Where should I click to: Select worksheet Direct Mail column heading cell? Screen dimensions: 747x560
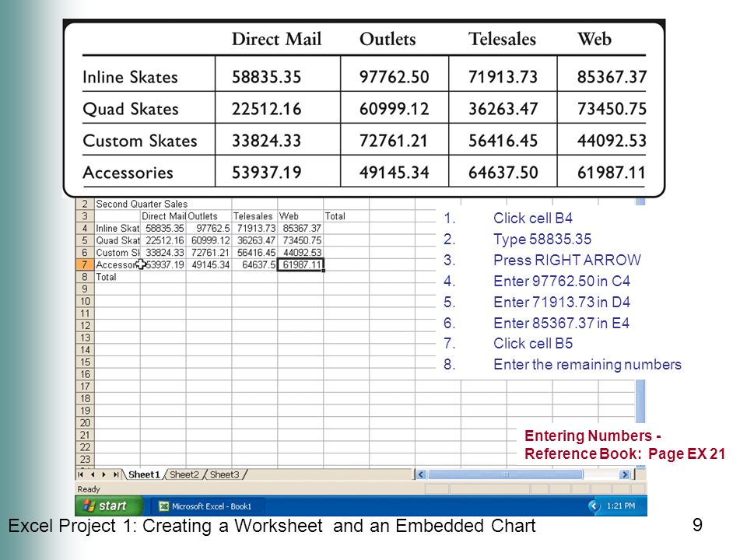tap(163, 216)
